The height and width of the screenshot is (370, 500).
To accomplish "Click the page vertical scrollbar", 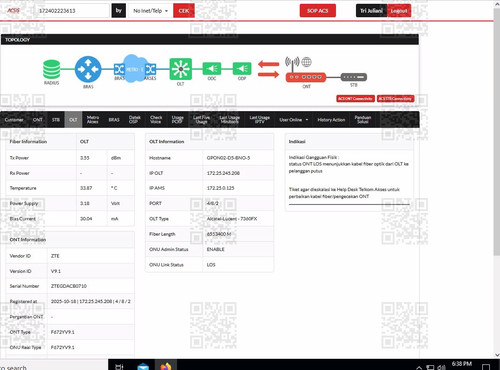I will point(497,131).
